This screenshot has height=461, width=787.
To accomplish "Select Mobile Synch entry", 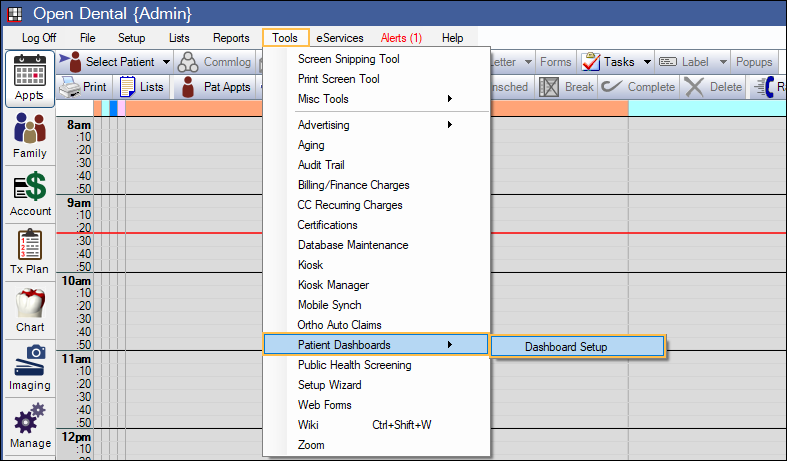I will click(330, 305).
